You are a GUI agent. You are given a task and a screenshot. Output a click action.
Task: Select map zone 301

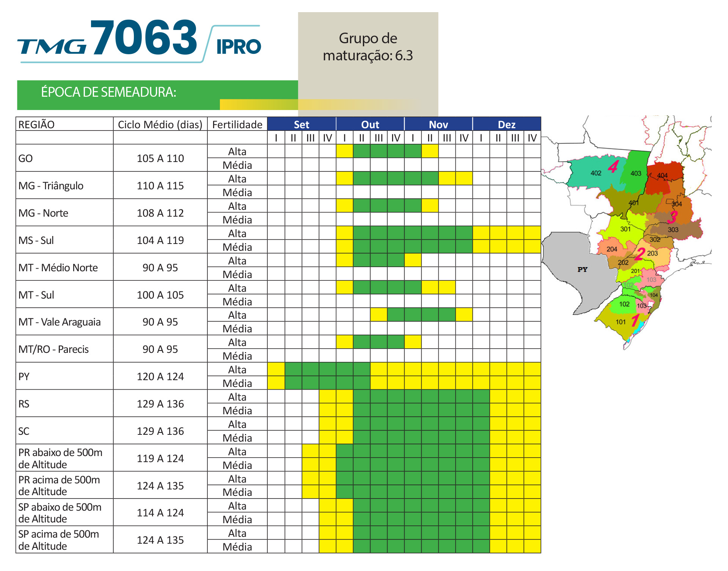click(x=624, y=229)
